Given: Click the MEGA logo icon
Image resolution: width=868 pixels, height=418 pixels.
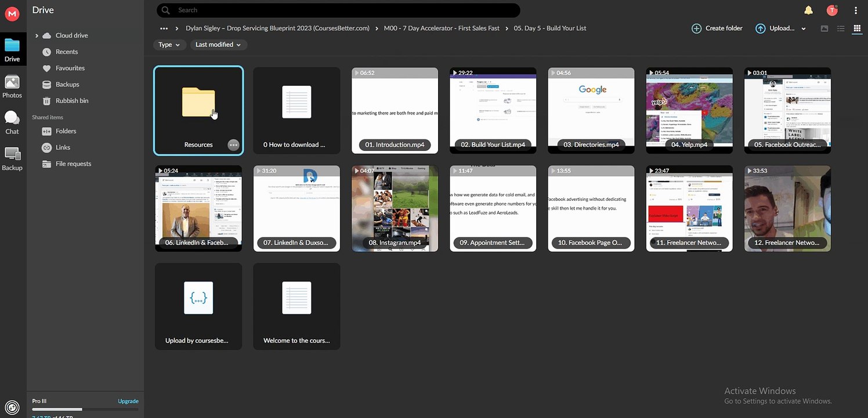Looking at the screenshot, I should pyautogui.click(x=12, y=13).
